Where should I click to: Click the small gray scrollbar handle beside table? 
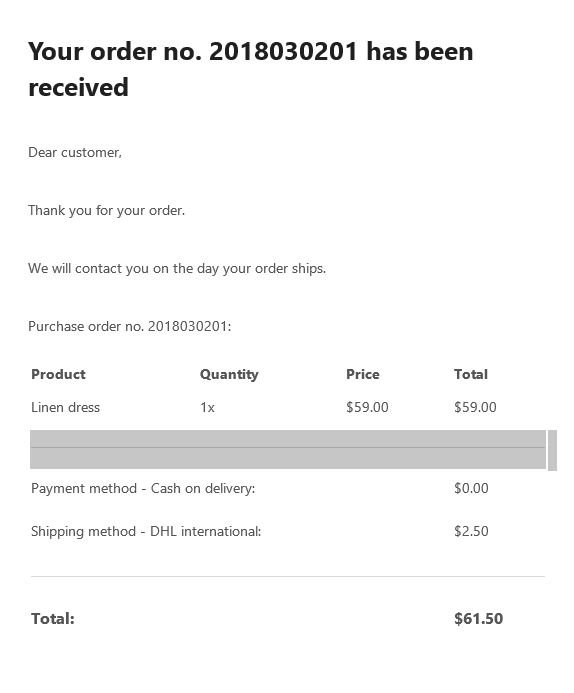tap(552, 450)
